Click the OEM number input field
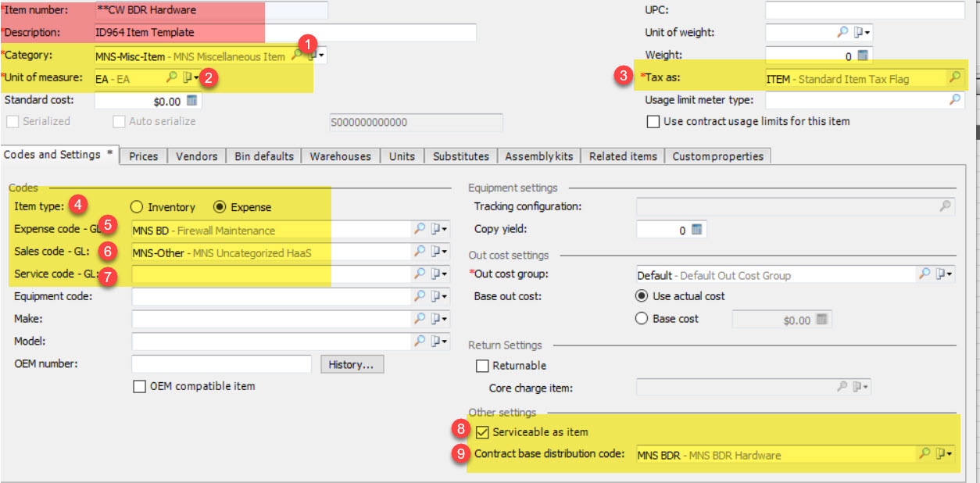The image size is (980, 483). coord(222,364)
